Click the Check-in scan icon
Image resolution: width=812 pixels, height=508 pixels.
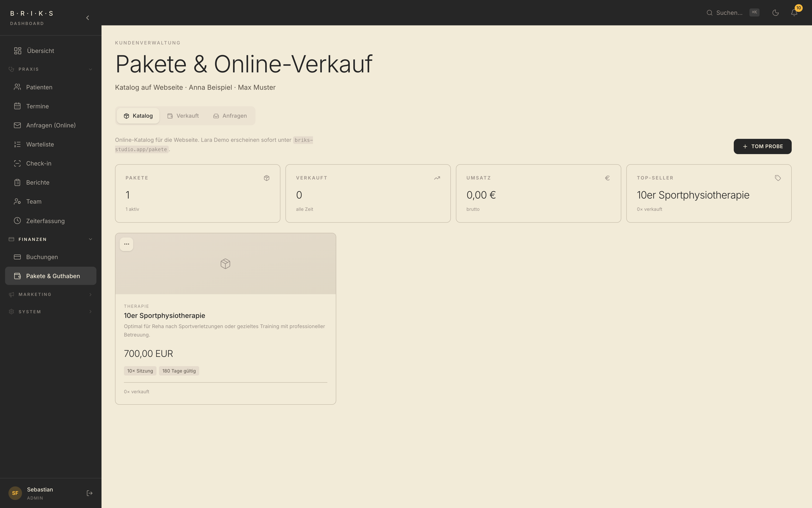click(18, 164)
